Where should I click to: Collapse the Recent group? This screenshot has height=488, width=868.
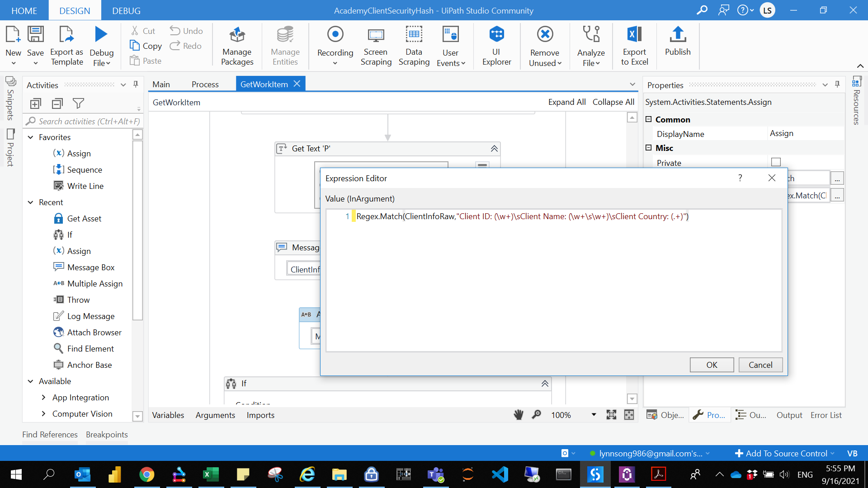(x=30, y=202)
